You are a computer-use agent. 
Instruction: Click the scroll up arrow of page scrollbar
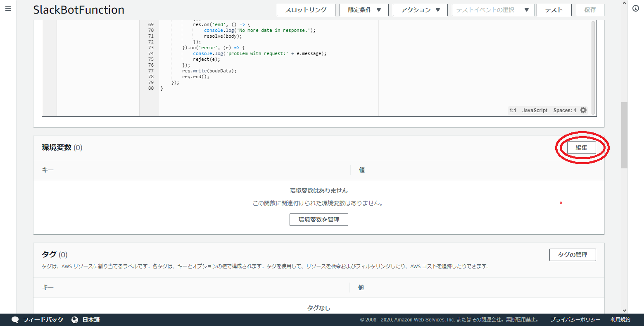tap(624, 3)
